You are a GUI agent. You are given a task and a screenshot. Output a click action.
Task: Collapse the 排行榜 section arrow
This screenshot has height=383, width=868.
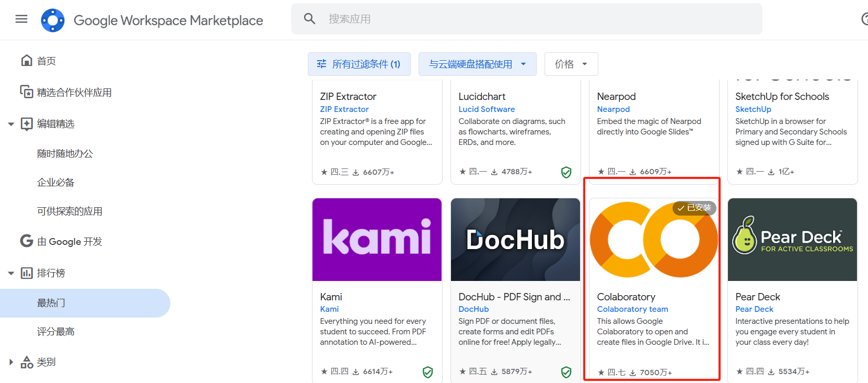pos(11,273)
